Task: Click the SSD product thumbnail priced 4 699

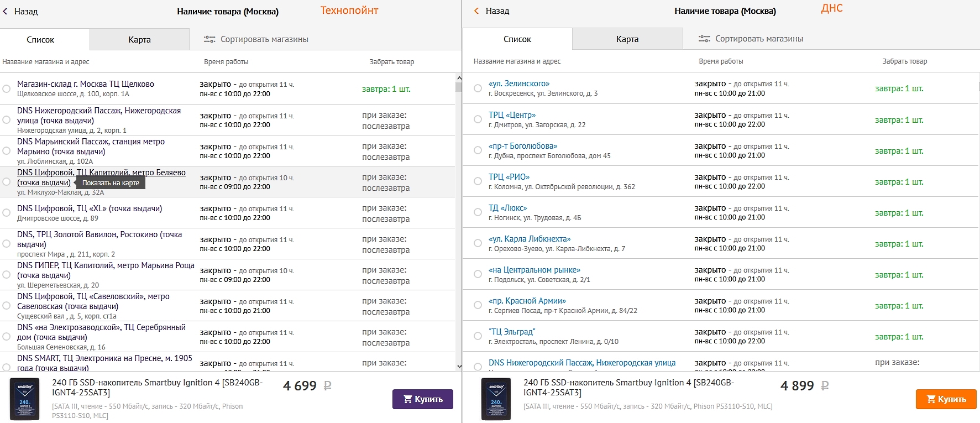Action: coord(25,399)
